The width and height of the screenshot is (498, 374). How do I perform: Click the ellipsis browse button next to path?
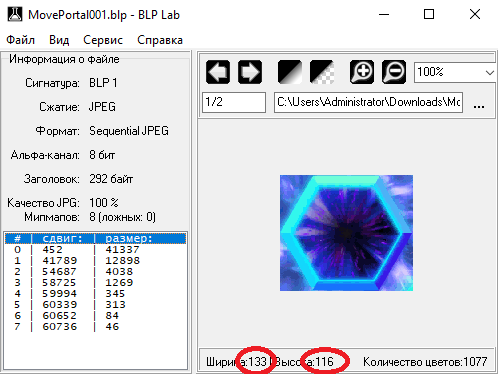pyautogui.click(x=479, y=106)
